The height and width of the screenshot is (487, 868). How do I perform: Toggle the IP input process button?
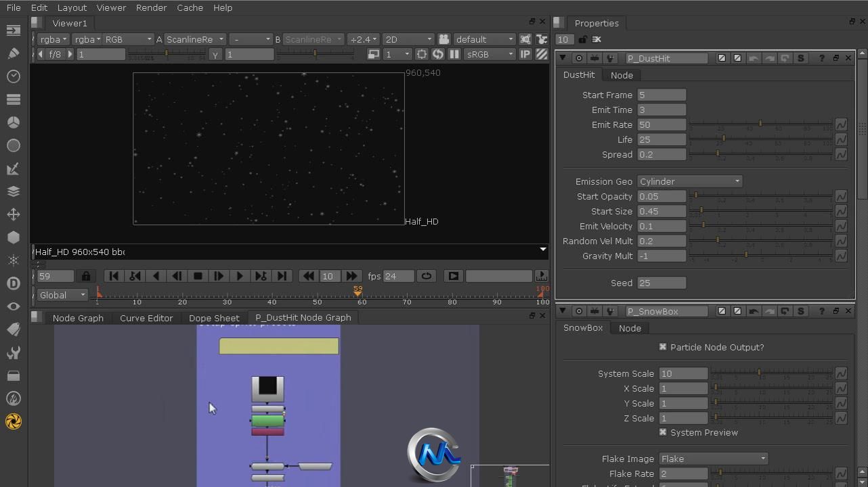point(525,54)
